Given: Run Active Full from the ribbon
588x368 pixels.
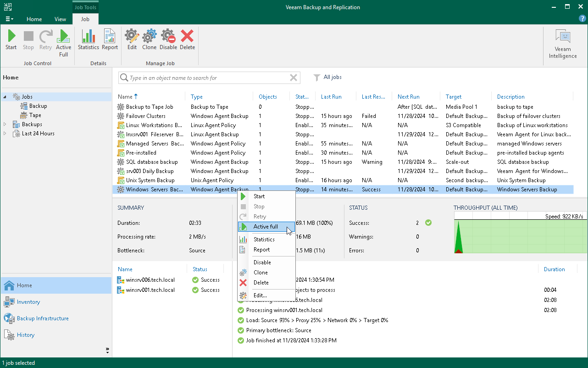Looking at the screenshot, I should 64,36.
